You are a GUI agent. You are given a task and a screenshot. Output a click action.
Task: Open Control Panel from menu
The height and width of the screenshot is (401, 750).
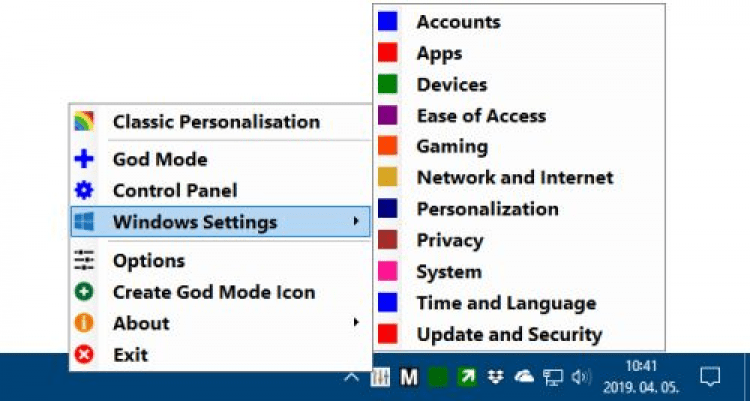pyautogui.click(x=221, y=190)
